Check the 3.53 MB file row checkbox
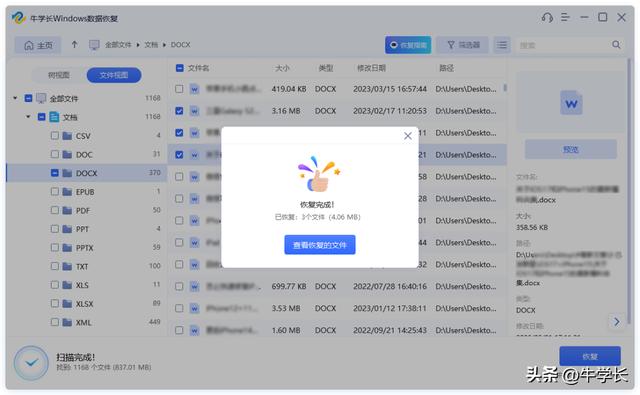The width and height of the screenshot is (640, 395). coord(179,308)
